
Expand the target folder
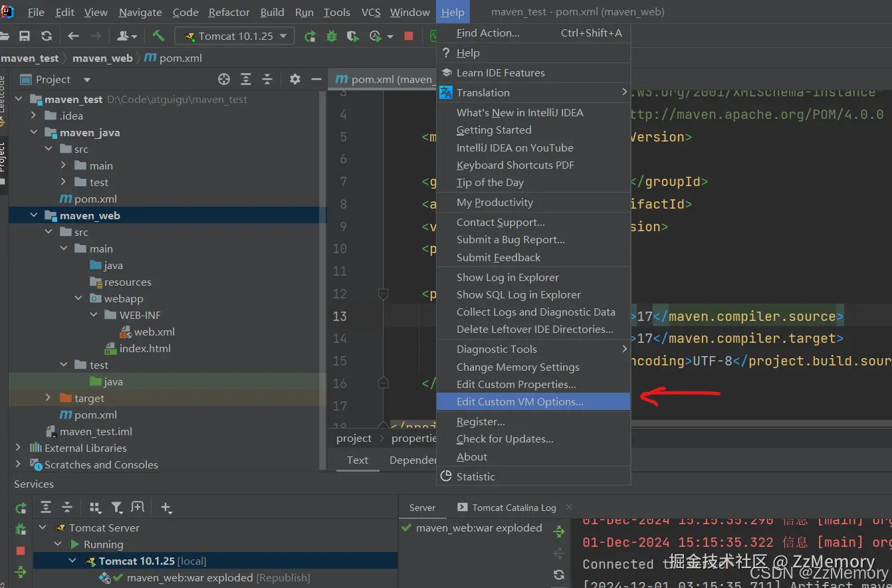point(48,398)
